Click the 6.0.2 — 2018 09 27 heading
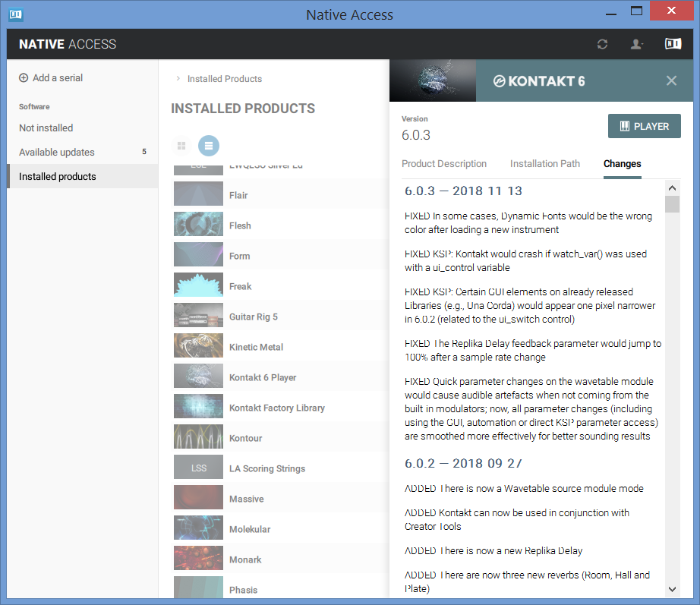The height and width of the screenshot is (605, 700). point(463,464)
